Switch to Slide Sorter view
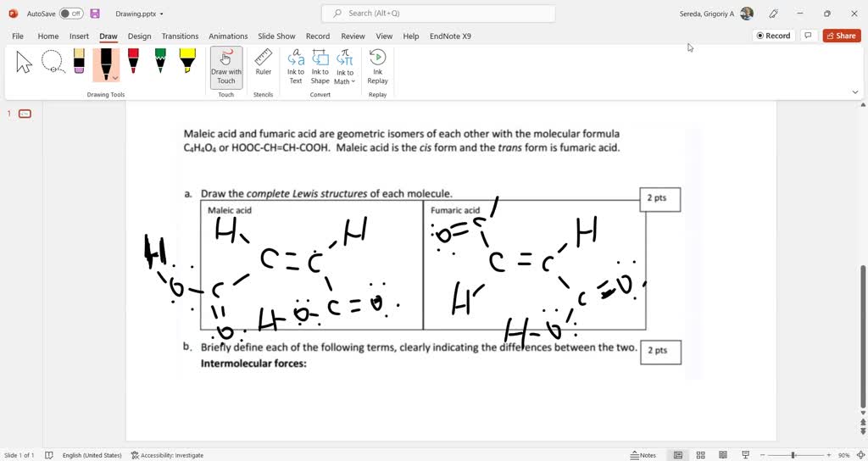This screenshot has width=868, height=461. pyautogui.click(x=700, y=455)
